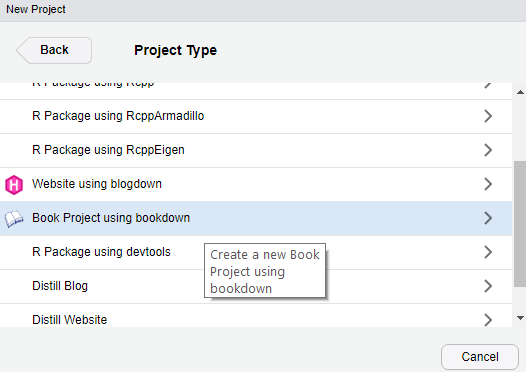Select R Package using RcppEigen
The height and width of the screenshot is (372, 526).
click(x=256, y=150)
